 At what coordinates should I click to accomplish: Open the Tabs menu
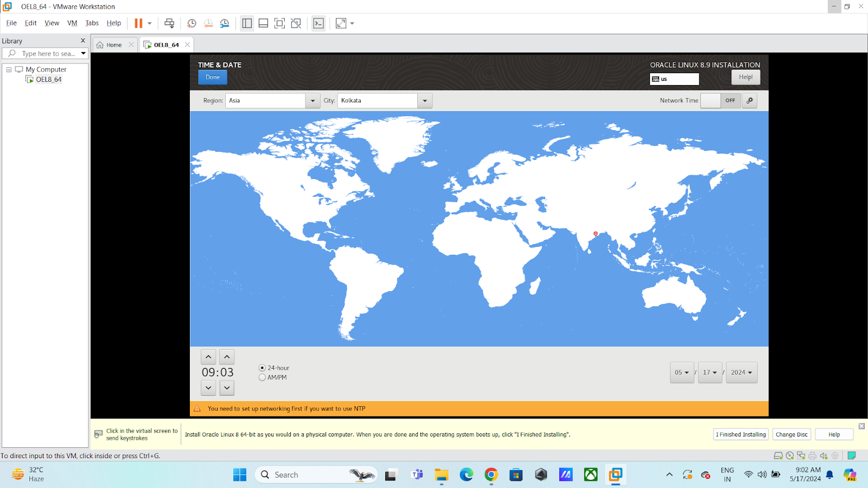coord(92,23)
